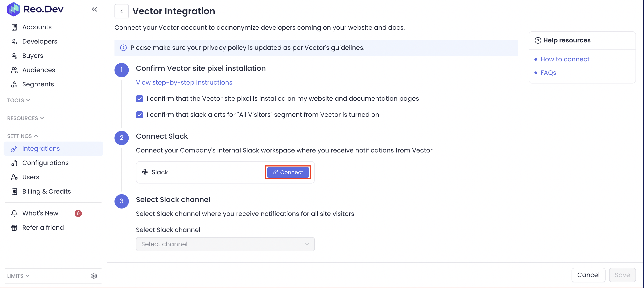Uncheck the Vector site pixel installed confirmation

point(140,99)
